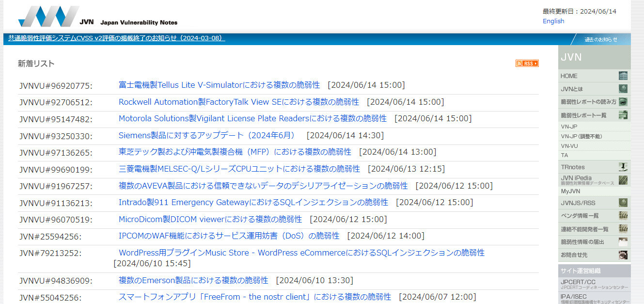Image resolution: width=644 pixels, height=304 pixels.
Task: Click the eye icon next to 脆弱性レポートの読み方
Action: coord(623,102)
